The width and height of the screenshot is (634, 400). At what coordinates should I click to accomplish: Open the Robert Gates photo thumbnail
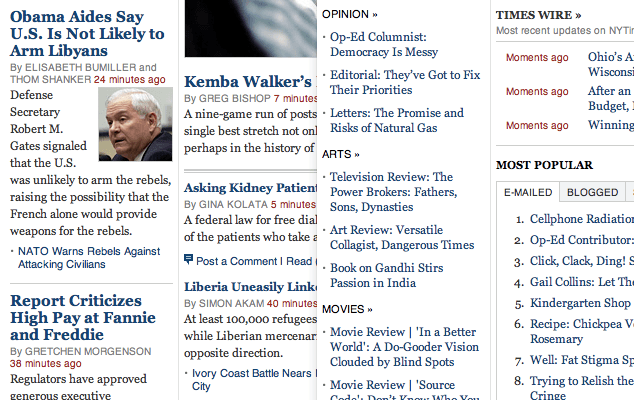(135, 124)
